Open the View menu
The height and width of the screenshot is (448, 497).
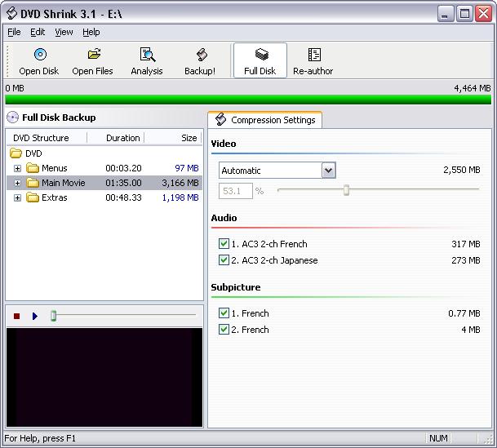coord(64,32)
